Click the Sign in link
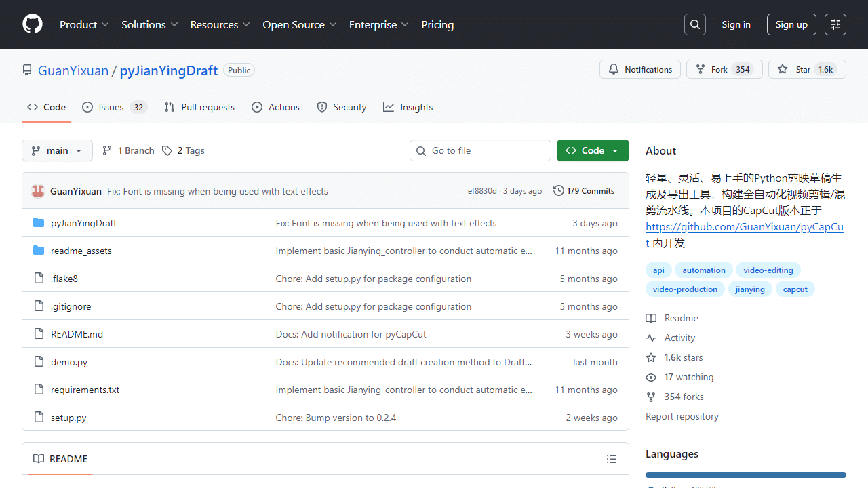 (x=736, y=24)
